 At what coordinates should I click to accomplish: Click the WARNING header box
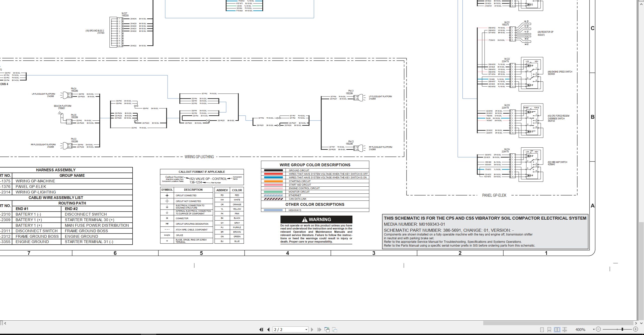[316, 219]
